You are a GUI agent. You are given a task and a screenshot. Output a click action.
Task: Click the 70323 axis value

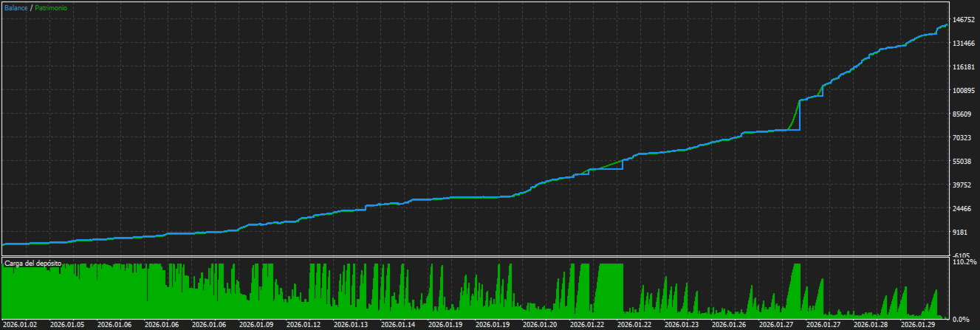pos(963,138)
